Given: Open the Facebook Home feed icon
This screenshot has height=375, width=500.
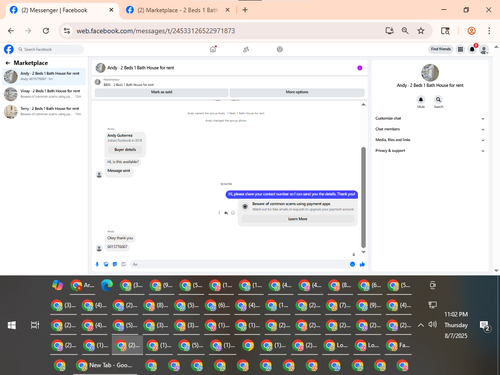Looking at the screenshot, I should [213, 49].
